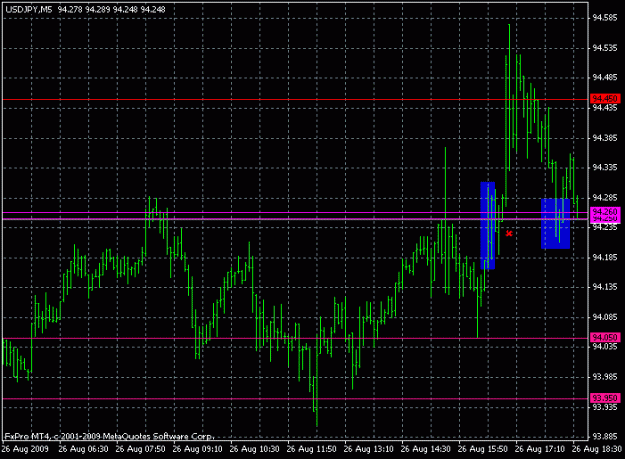Click the 26 Aug 2009 date label
The width and height of the screenshot is (625, 459).
click(x=25, y=449)
